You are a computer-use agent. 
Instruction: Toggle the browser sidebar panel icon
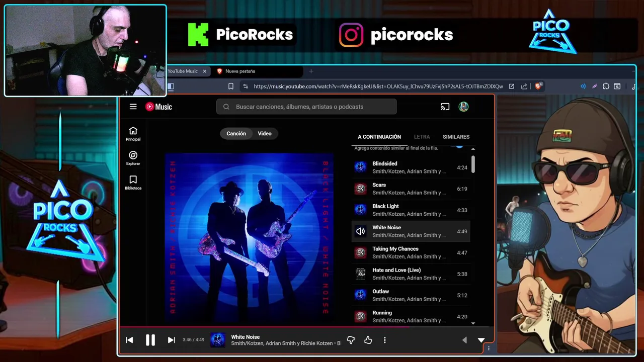pyautogui.click(x=171, y=86)
